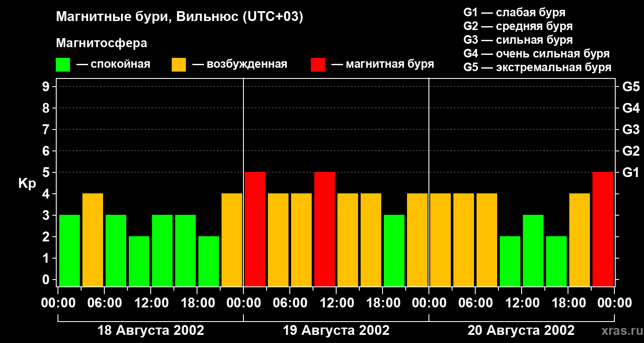Click the yellow 'возбужденная' legend swatch
This screenshot has height=343, width=644.
(x=179, y=65)
